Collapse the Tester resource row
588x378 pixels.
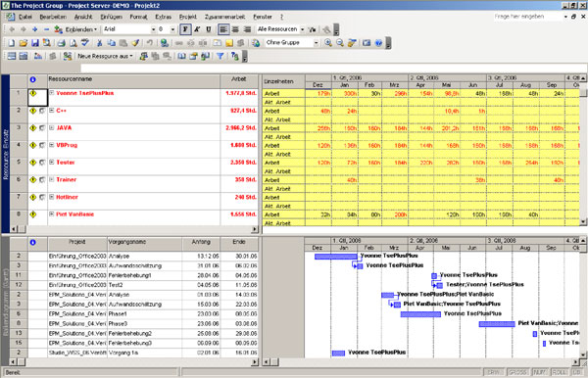tap(52, 163)
